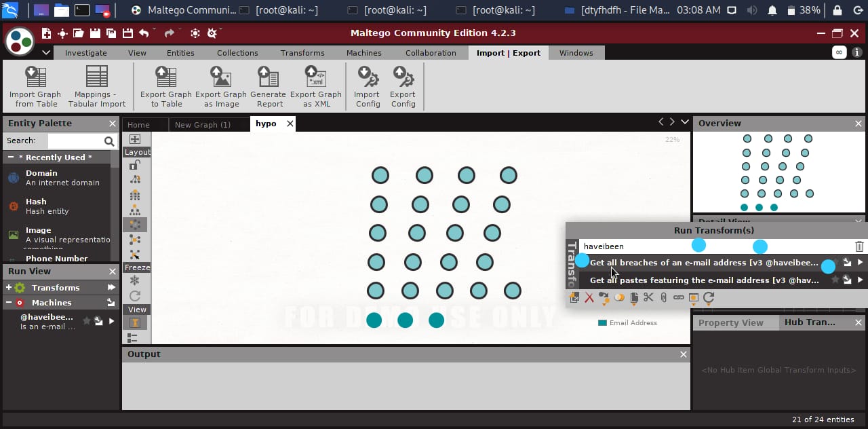Click the copy document icon in popup toolbar
Image resolution: width=868 pixels, height=429 pixels.
634,297
